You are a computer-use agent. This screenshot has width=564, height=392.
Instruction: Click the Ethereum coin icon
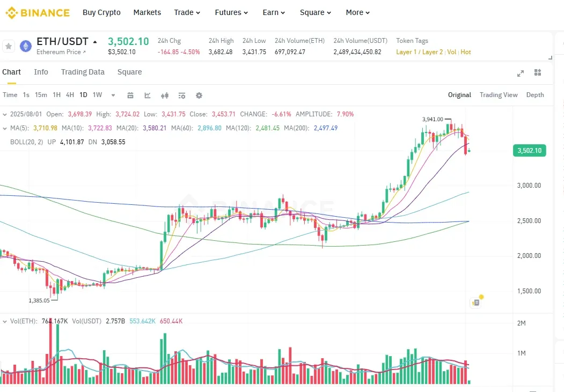click(26, 46)
